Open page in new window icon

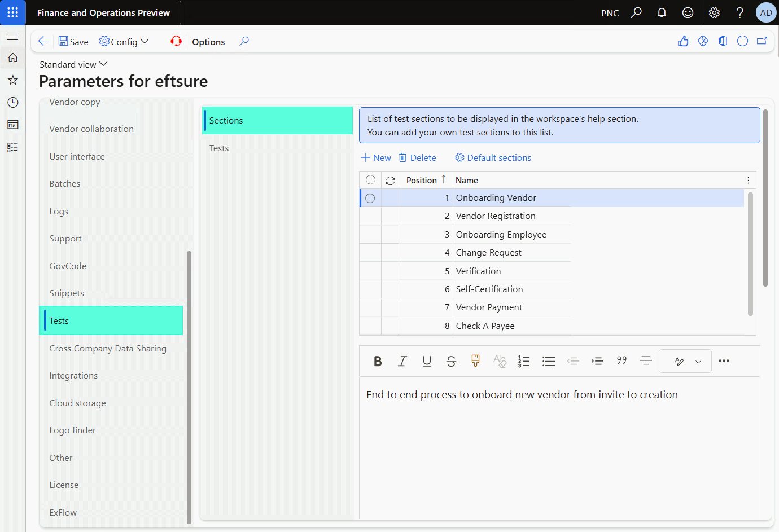tap(762, 41)
